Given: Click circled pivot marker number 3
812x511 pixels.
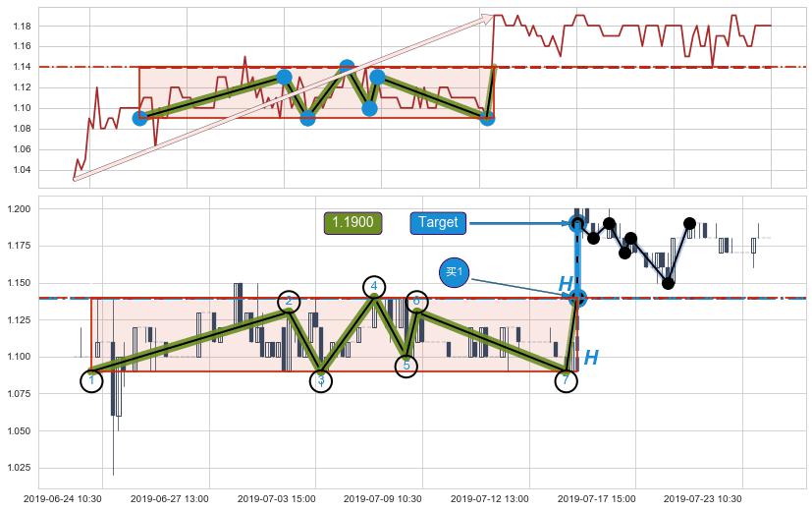Looking at the screenshot, I should (x=320, y=380).
